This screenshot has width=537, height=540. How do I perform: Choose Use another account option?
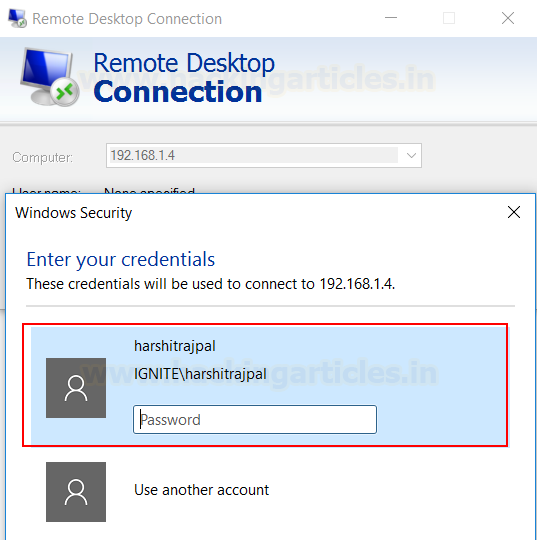[202, 490]
